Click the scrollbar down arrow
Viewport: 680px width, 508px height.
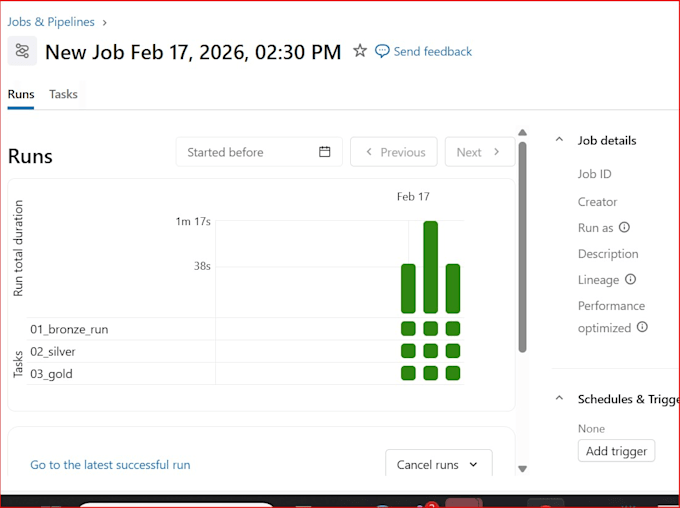(523, 469)
